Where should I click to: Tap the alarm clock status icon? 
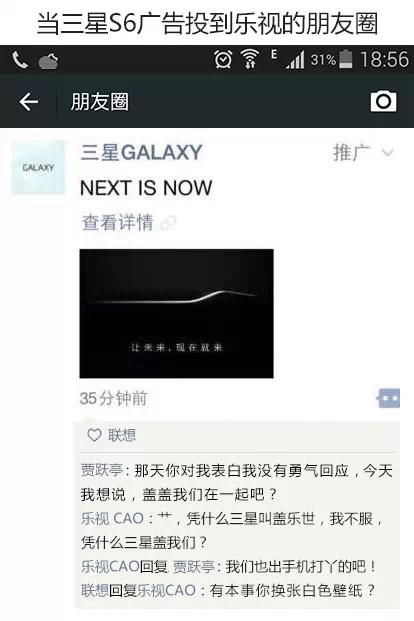[x=223, y=59]
